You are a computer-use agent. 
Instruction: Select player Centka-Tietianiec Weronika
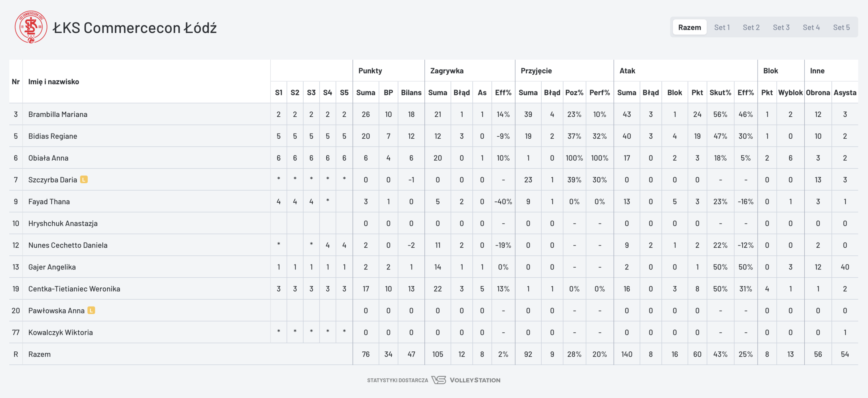point(74,289)
